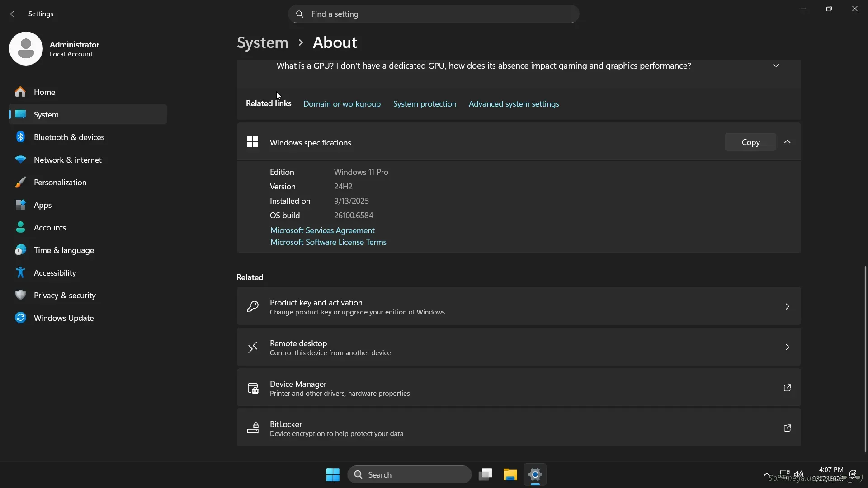
Task: Click the Device Manager external link icon
Action: click(x=787, y=388)
